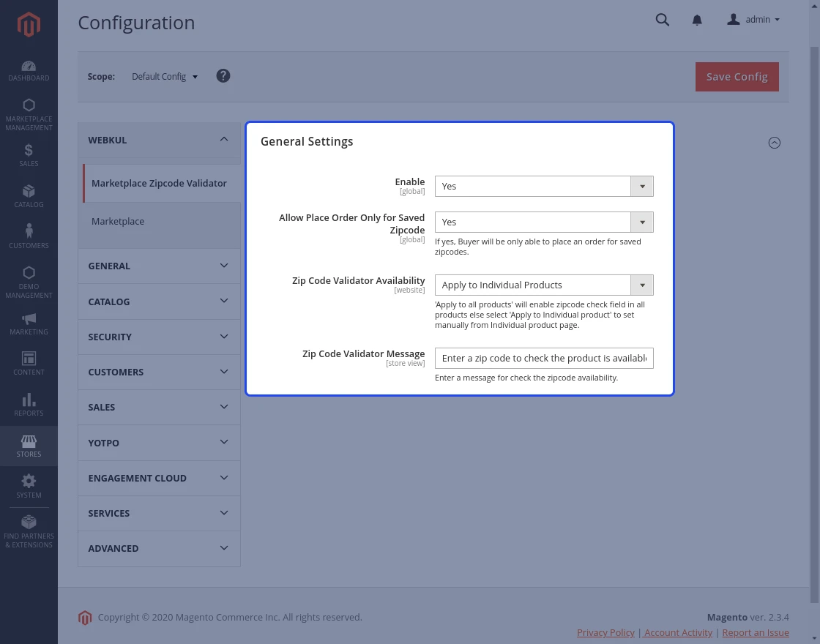The width and height of the screenshot is (820, 644).
Task: Click the scope help question mark icon
Action: [x=223, y=76]
